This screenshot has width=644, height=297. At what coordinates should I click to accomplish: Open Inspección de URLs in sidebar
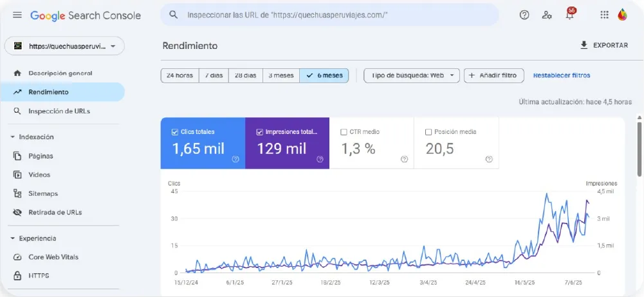[62, 111]
